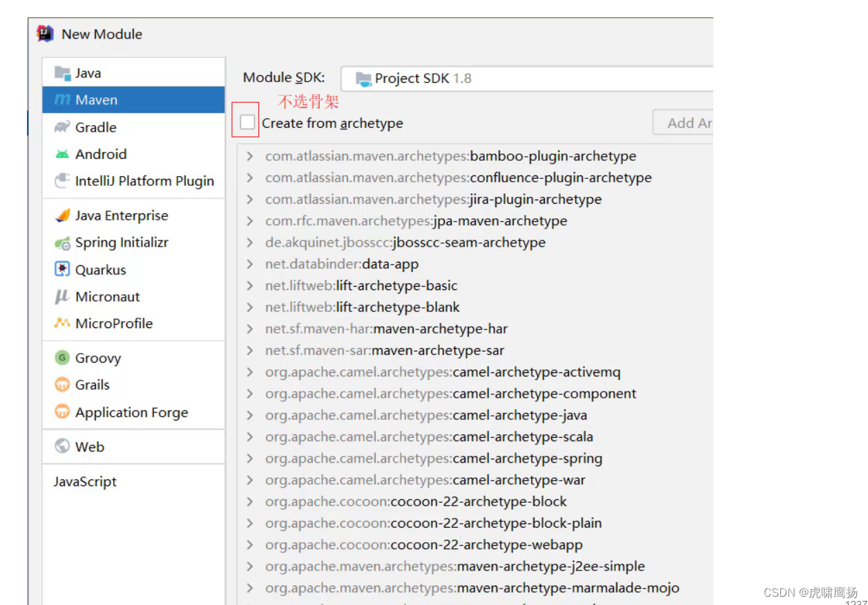This screenshot has width=868, height=605.
Task: Expand confluence-plugin-archetype node
Action: [250, 178]
